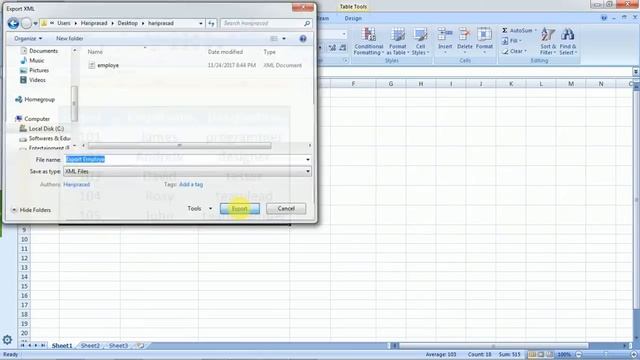Change view using the views icon
The height and width of the screenshot is (360, 640).
[273, 39]
